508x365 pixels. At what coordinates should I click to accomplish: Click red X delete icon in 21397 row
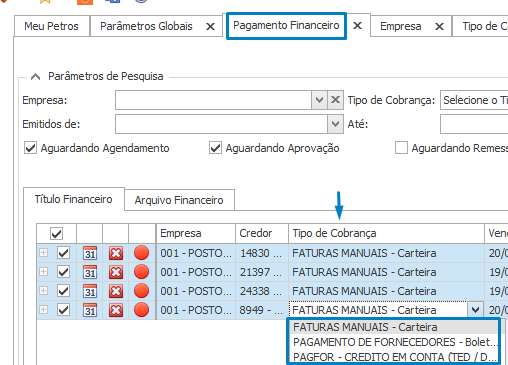pyautogui.click(x=116, y=272)
